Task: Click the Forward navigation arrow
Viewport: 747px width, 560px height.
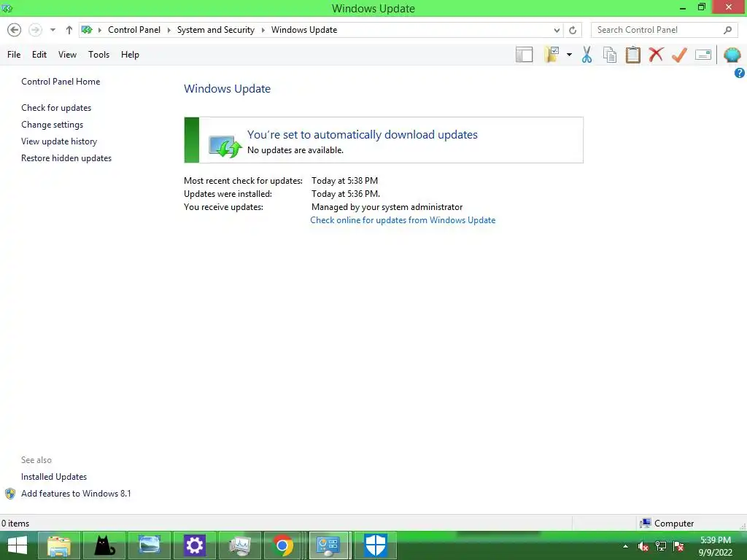Action: [35, 30]
